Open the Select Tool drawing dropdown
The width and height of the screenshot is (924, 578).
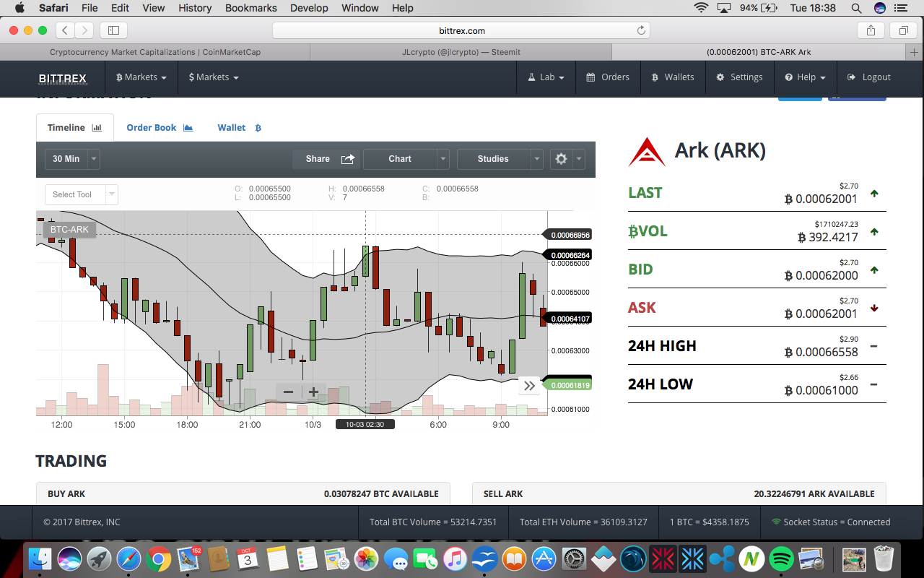click(x=81, y=194)
